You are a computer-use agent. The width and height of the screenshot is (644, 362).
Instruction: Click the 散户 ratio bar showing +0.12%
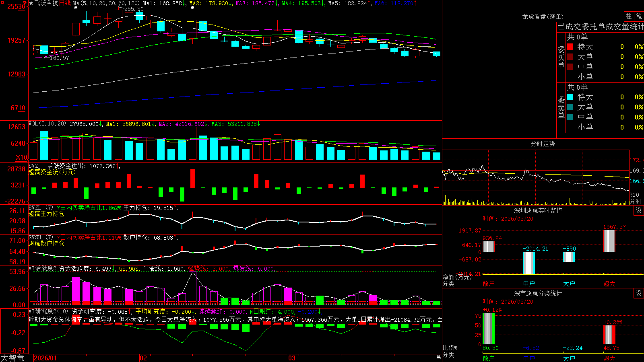point(489,329)
